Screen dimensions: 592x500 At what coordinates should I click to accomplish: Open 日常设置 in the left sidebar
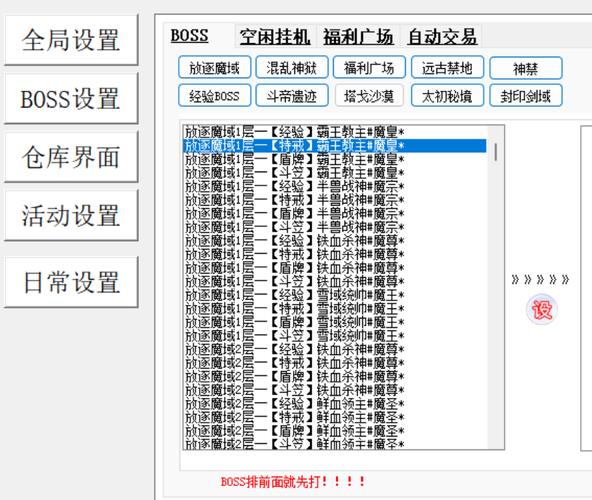tap(71, 282)
